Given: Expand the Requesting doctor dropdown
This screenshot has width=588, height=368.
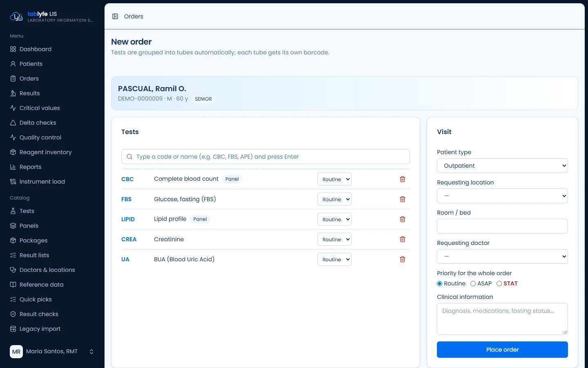Looking at the screenshot, I should pos(502,256).
